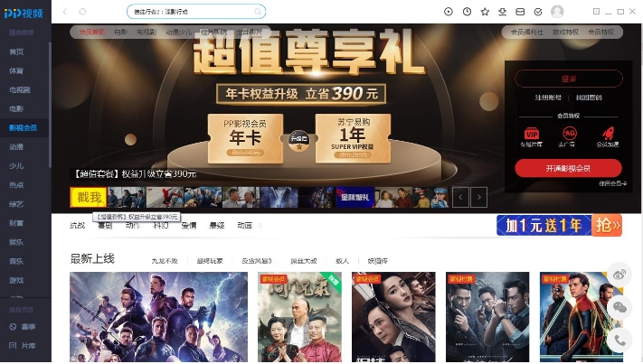
Task: Click 注册账号 link
Action: coord(548,98)
